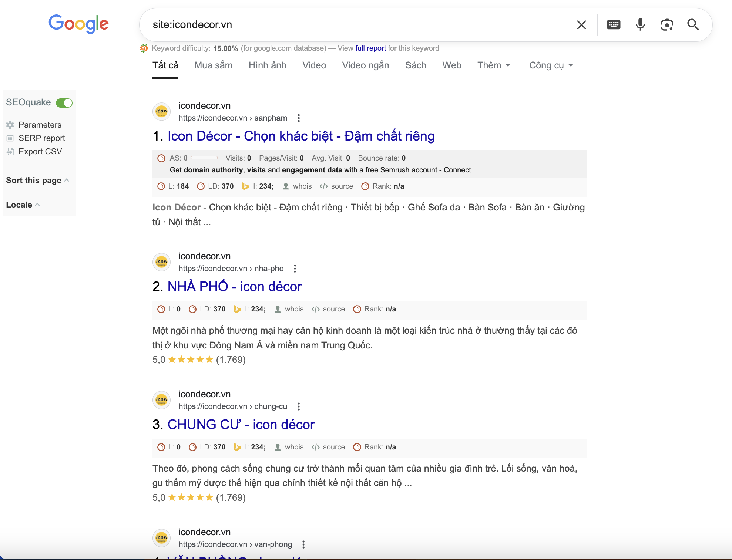Viewport: 732px width, 560px height.
Task: Open three-dot menu for sanpham result
Action: (299, 118)
